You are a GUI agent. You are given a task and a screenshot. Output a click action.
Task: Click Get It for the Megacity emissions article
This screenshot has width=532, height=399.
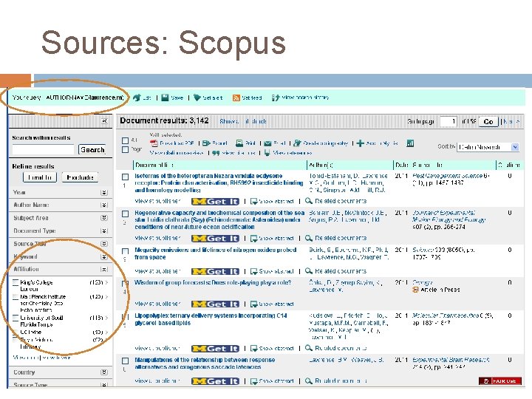[x=216, y=271]
